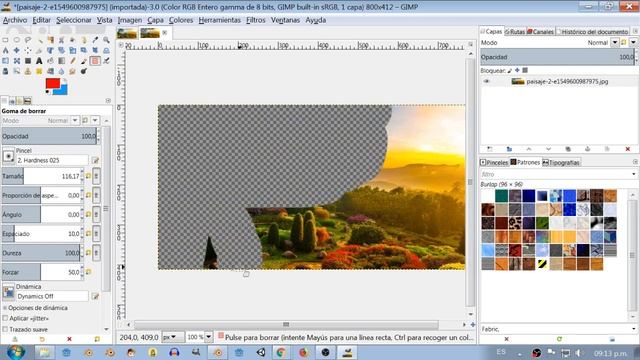
Task: Toggle link icon next to Espaciado
Action: (x=96, y=234)
